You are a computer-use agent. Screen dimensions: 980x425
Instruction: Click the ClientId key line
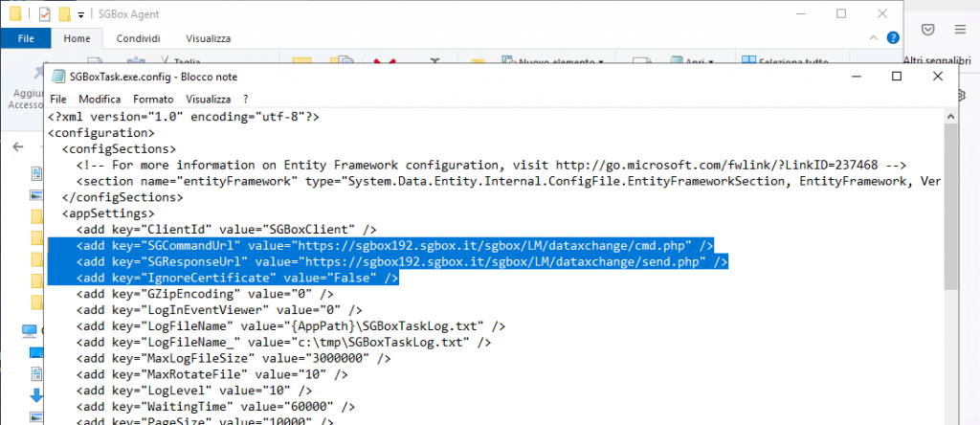[x=226, y=230]
